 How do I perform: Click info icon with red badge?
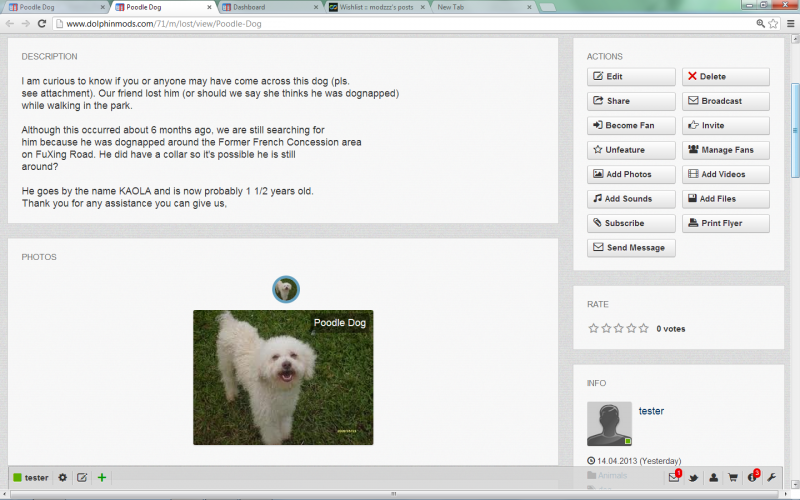[x=753, y=477]
